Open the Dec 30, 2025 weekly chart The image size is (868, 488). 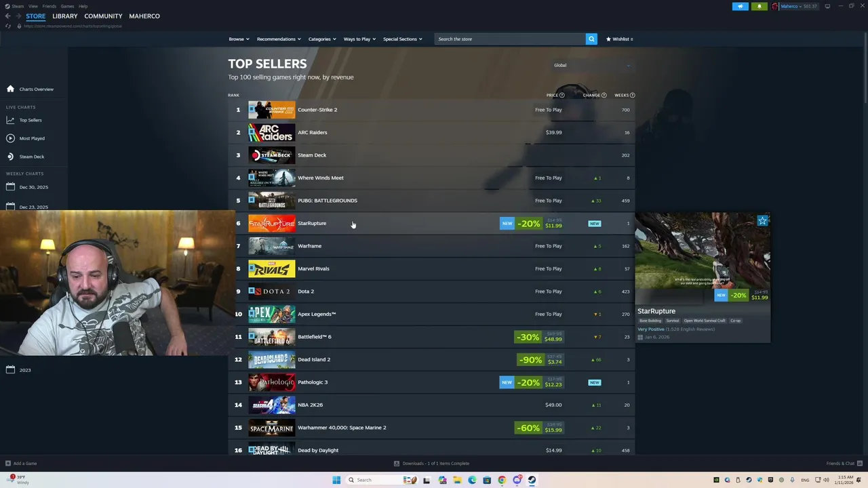click(33, 187)
